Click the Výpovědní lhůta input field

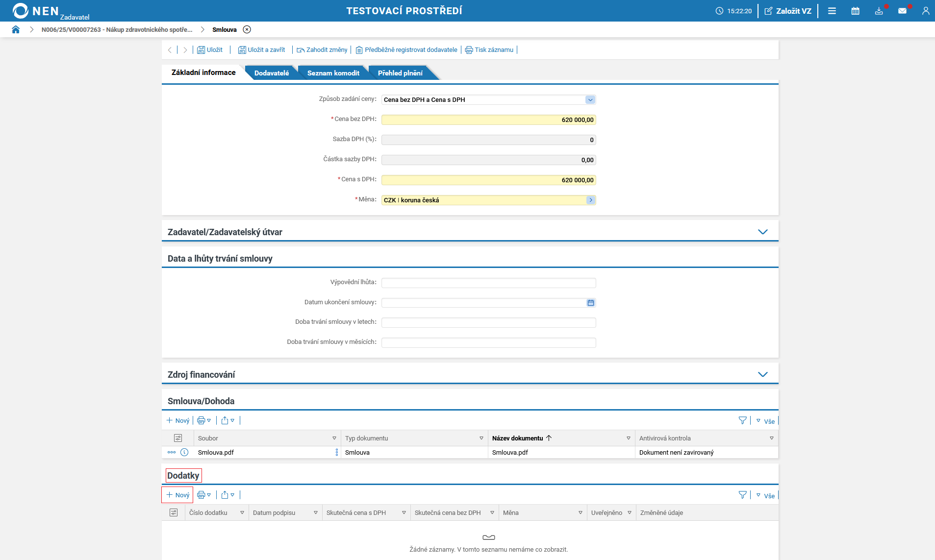click(x=488, y=283)
